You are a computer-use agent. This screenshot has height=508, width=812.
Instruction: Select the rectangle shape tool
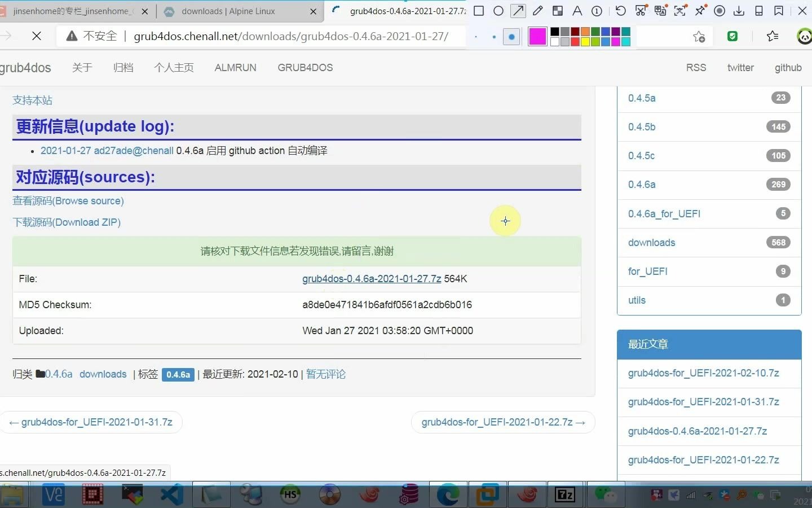point(479,11)
